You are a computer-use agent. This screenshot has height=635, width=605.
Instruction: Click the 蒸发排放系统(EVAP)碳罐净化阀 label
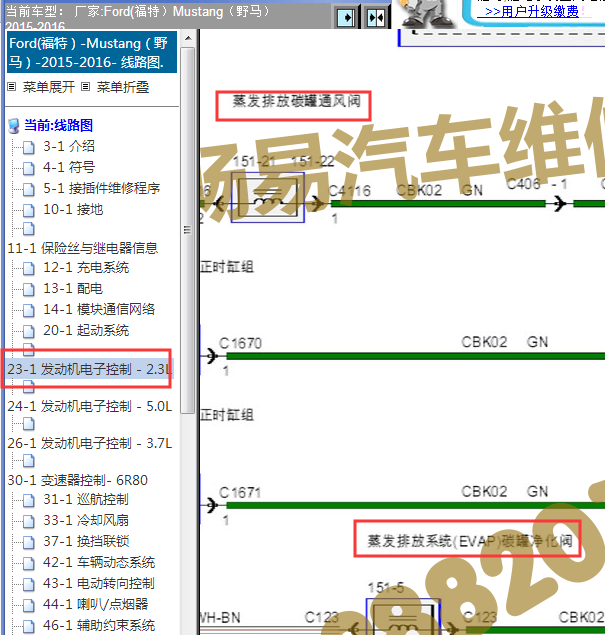470,541
